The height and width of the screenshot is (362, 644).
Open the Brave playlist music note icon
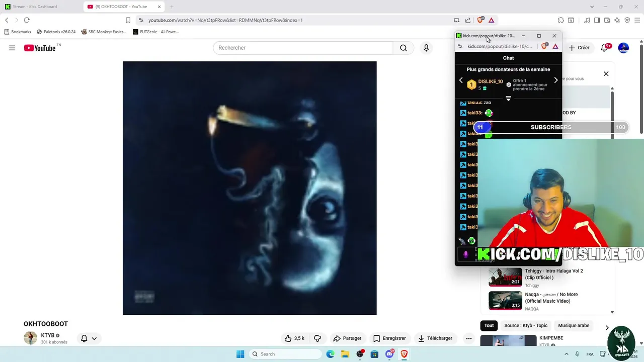(587, 20)
